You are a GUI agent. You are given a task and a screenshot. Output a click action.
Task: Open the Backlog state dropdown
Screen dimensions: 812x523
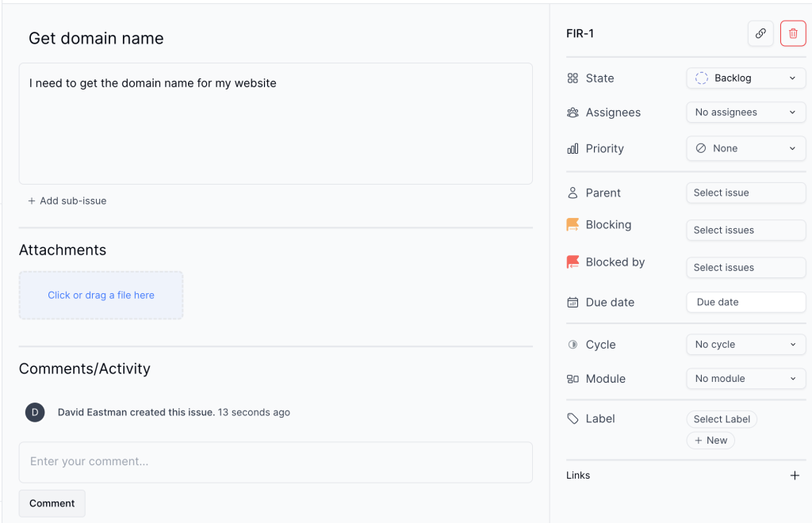click(745, 78)
